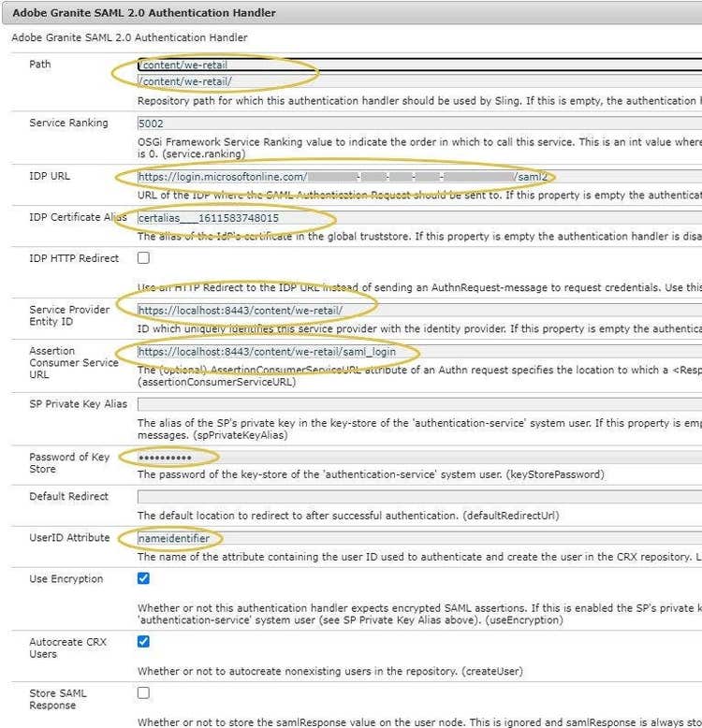702x728 pixels.
Task: Disable the Autocreate CRX Users checkbox
Action: (143, 641)
